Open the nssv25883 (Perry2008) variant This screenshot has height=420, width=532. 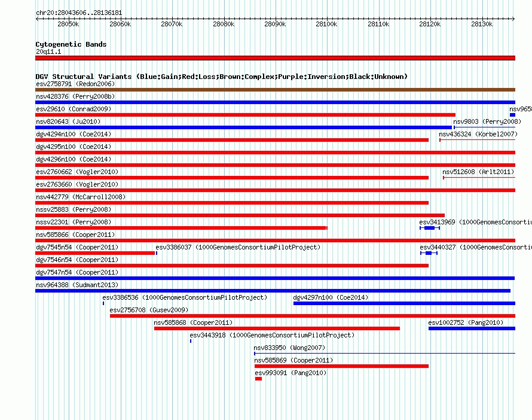pos(240,215)
